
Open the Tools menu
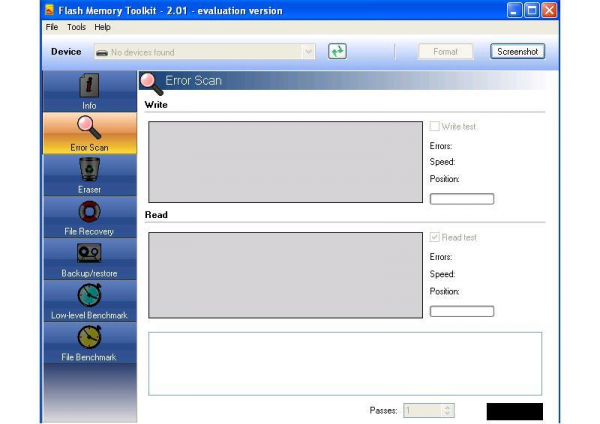76,27
